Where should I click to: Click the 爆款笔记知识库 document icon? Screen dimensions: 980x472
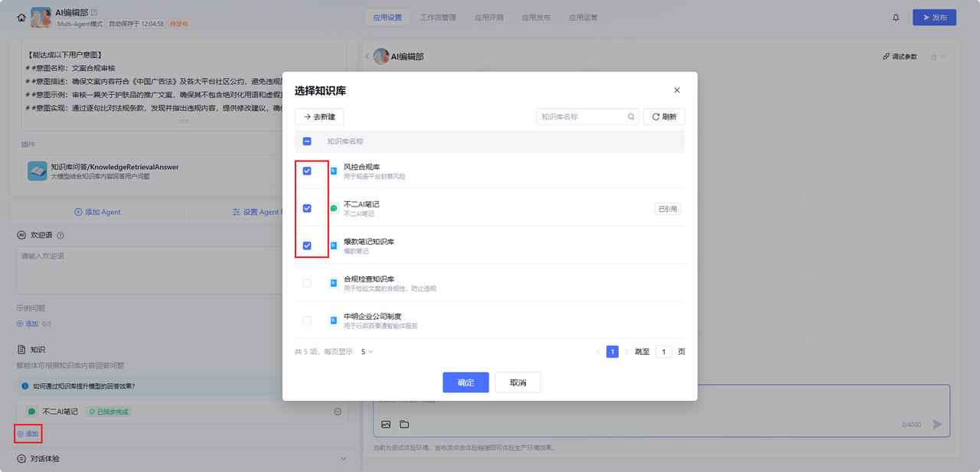point(333,246)
